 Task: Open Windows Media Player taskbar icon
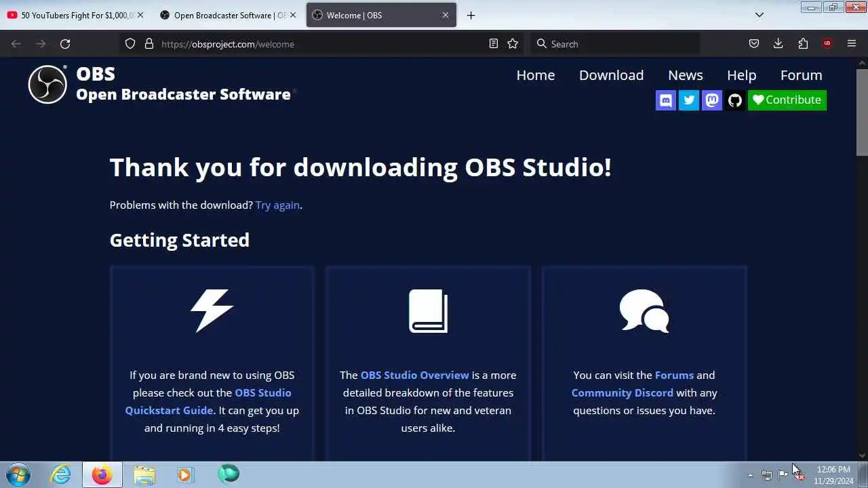(x=185, y=474)
